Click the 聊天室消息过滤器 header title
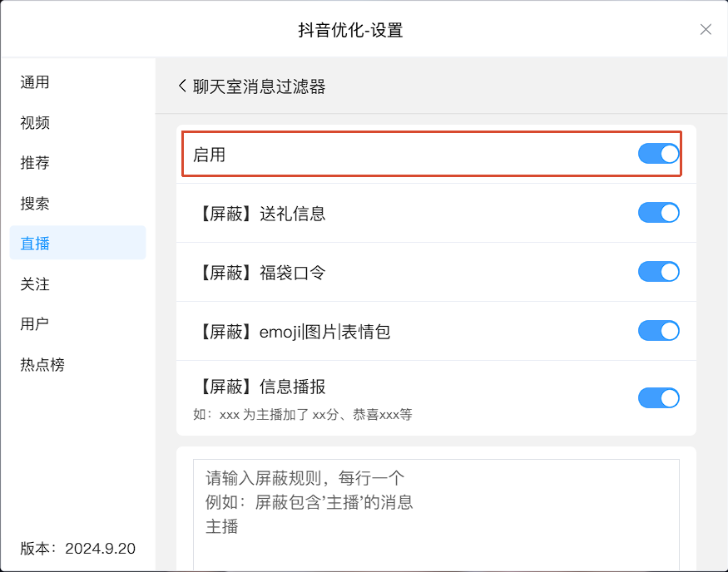The image size is (728, 572). [259, 86]
